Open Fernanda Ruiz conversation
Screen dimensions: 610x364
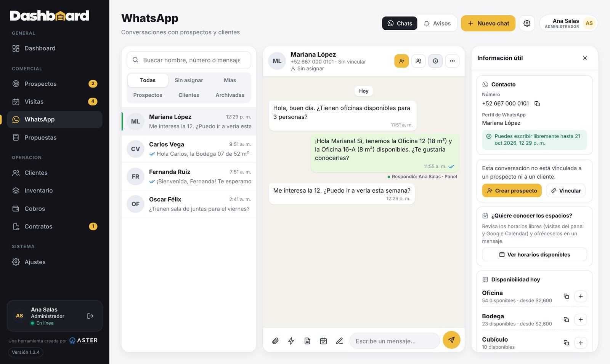(x=189, y=177)
